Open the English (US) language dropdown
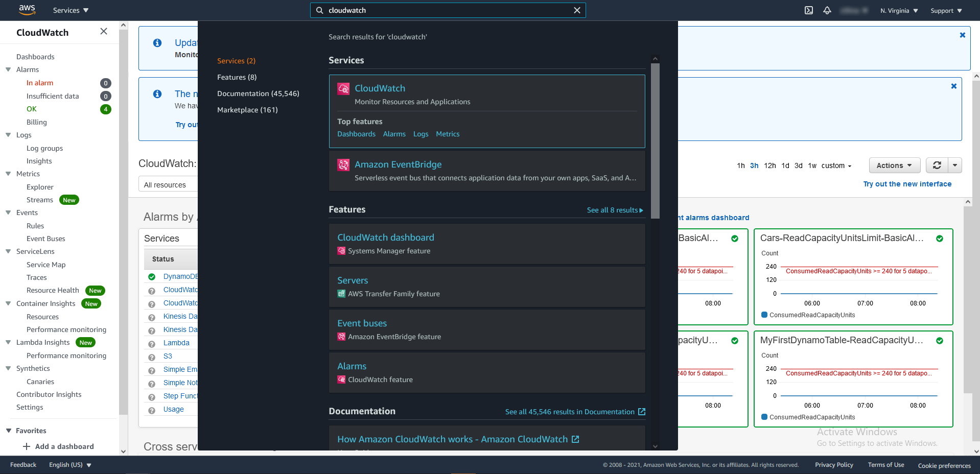 (70, 465)
